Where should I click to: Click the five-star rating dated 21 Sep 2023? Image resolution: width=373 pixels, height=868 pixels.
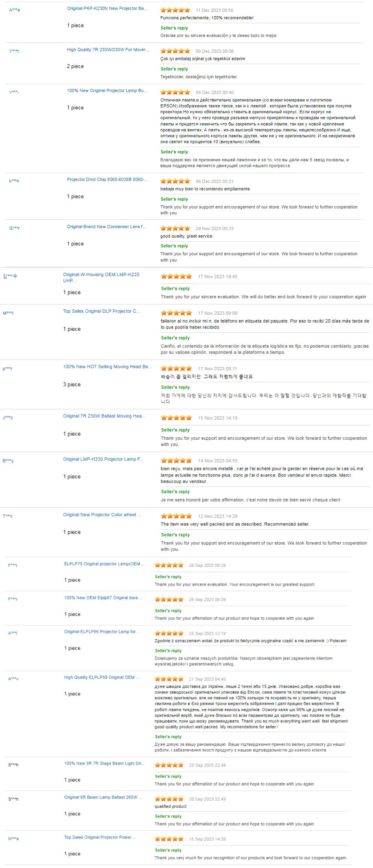[169, 678]
